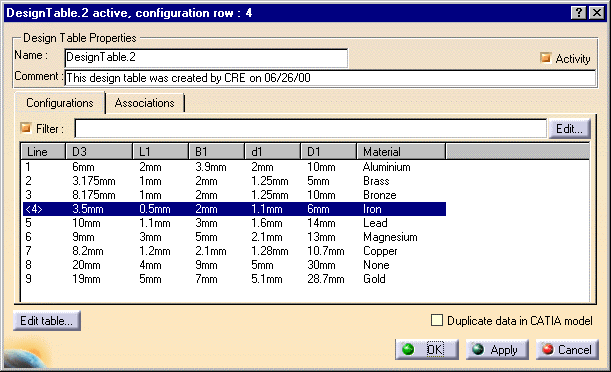The image size is (611, 372).
Task: Select the D3 column header
Action: pyautogui.click(x=99, y=152)
